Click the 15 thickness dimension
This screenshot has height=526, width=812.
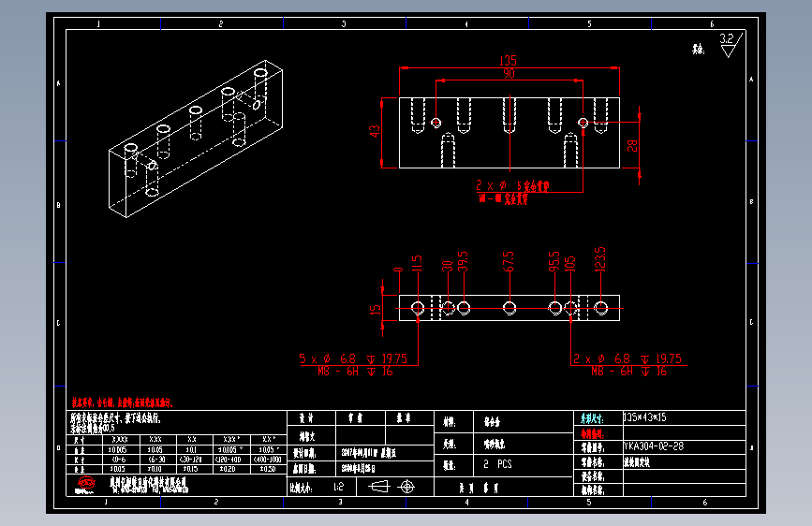[x=376, y=310]
